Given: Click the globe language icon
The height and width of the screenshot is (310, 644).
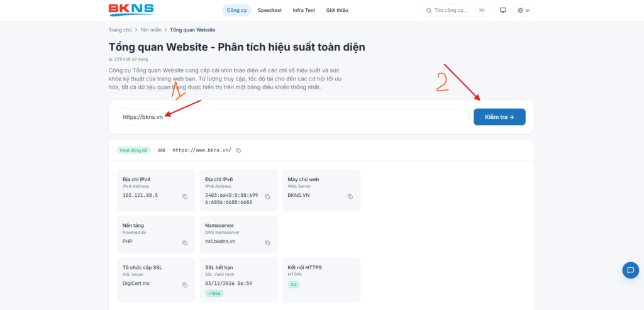Looking at the screenshot, I should tap(520, 10).
